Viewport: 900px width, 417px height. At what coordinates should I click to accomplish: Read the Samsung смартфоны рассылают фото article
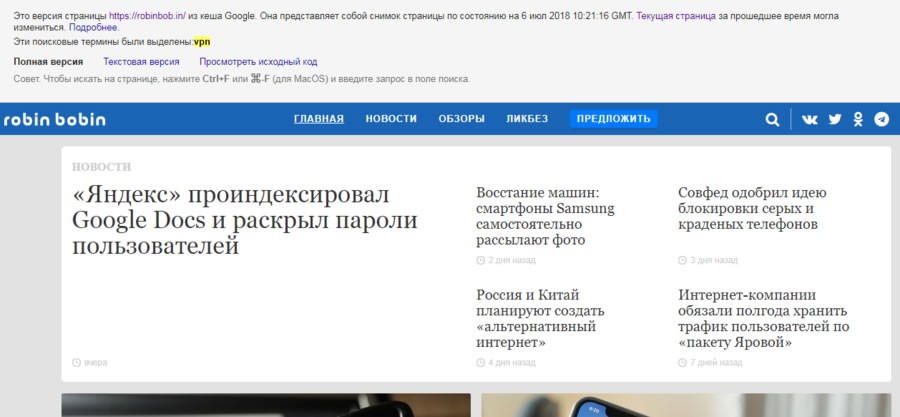pyautogui.click(x=545, y=216)
